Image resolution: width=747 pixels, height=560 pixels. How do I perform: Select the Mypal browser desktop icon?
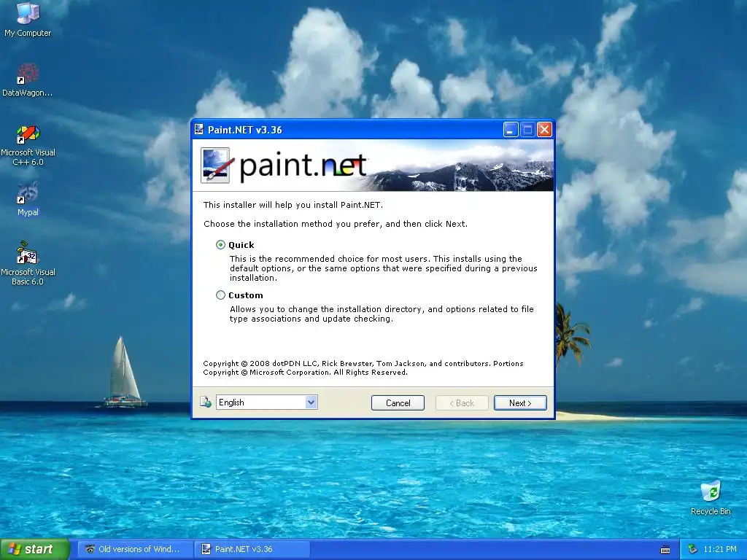click(28, 199)
